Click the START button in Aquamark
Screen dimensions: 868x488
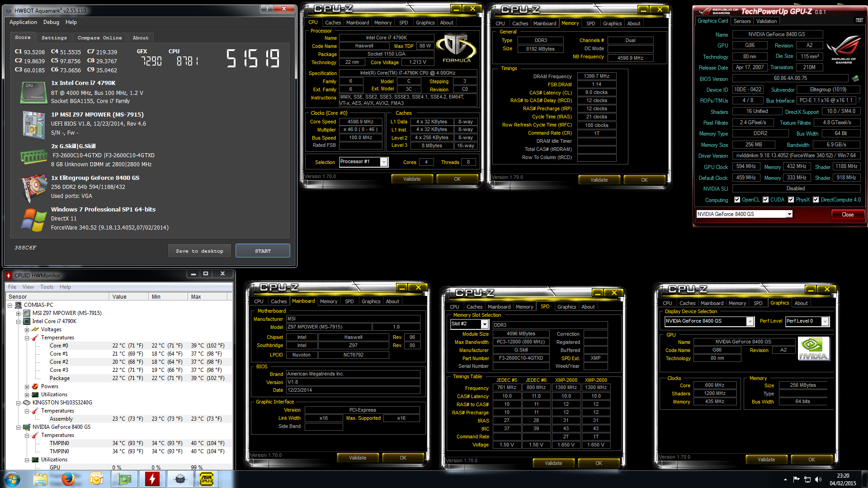pos(263,251)
